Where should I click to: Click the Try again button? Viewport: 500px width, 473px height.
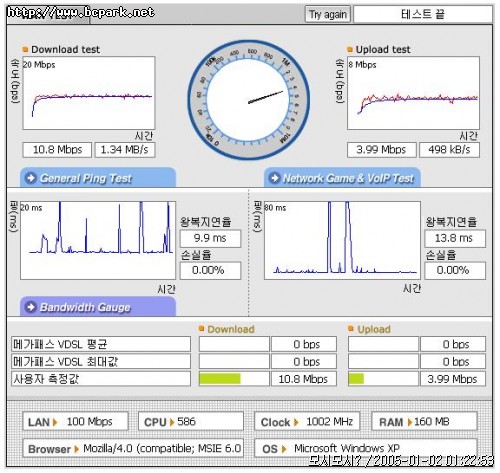click(328, 14)
